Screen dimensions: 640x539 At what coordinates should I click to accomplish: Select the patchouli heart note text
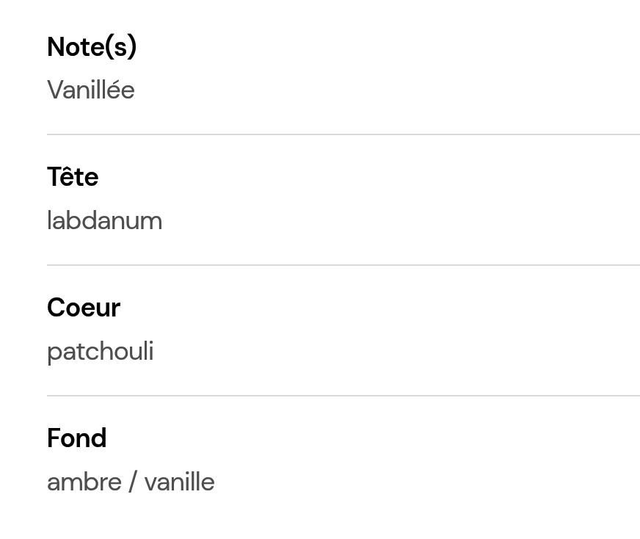pos(100,352)
